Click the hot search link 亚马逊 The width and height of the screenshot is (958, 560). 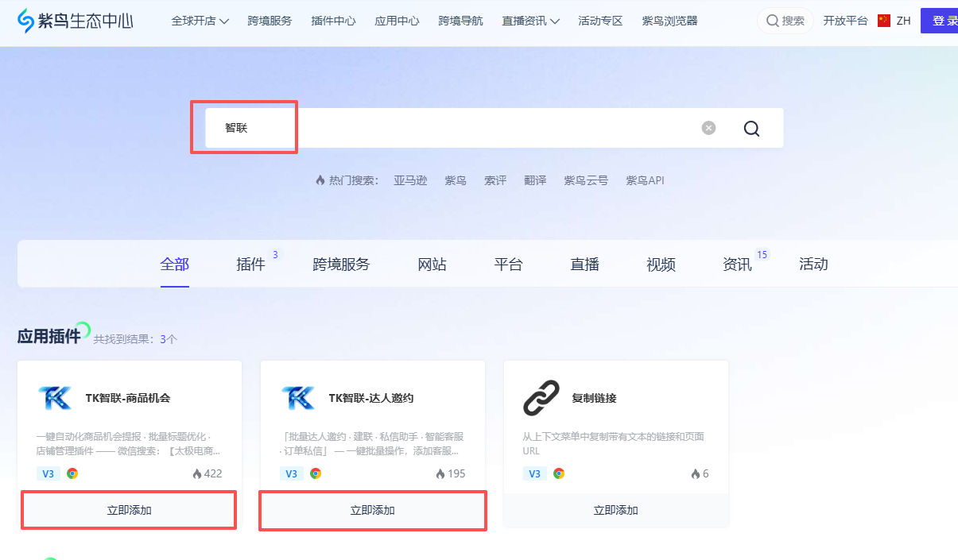click(x=410, y=180)
